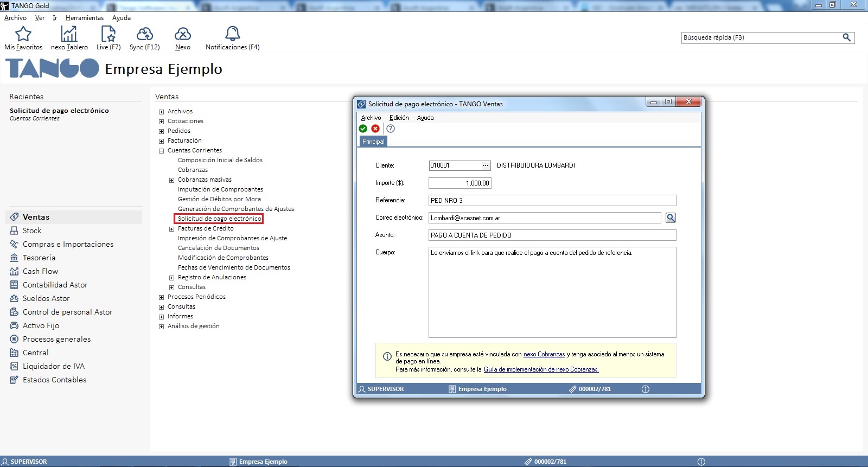
Task: Open Notificaciones bell icon
Action: pos(232,35)
